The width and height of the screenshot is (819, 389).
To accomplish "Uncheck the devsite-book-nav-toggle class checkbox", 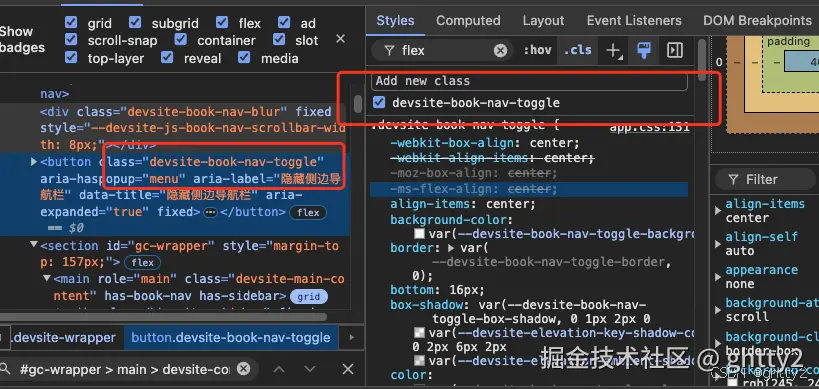I will tap(379, 102).
